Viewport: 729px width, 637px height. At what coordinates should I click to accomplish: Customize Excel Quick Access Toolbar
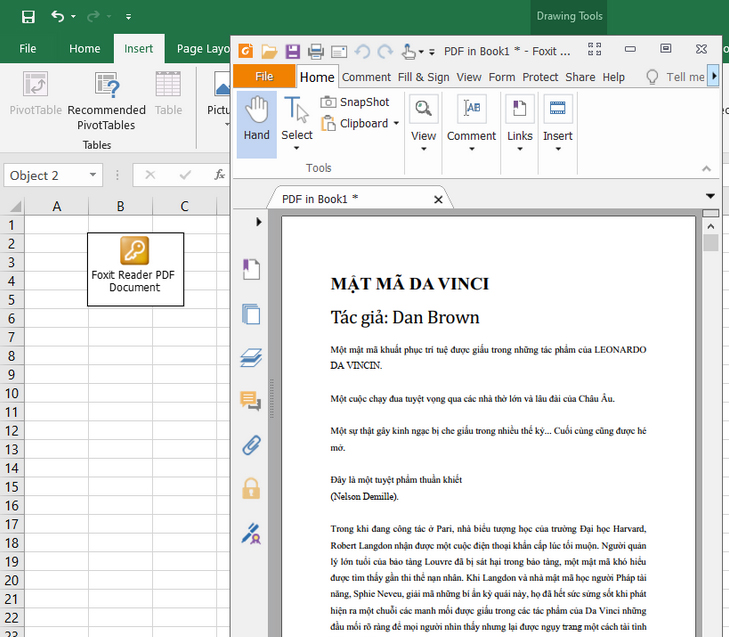point(128,17)
